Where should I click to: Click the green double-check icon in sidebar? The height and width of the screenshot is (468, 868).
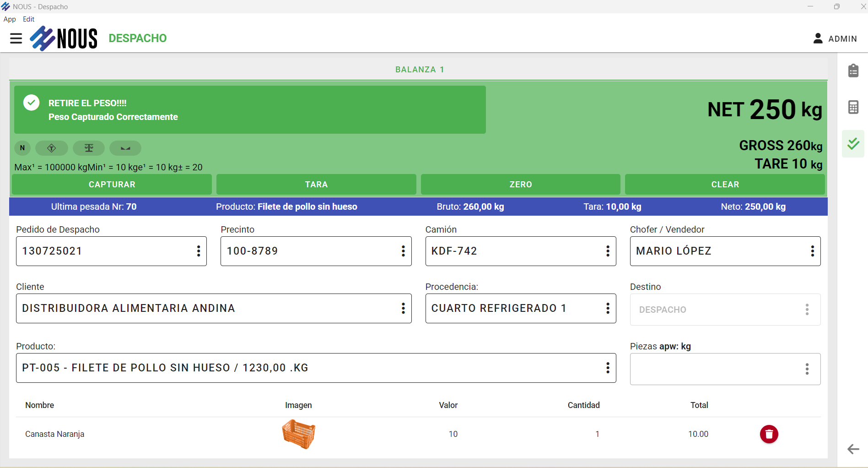point(853,144)
